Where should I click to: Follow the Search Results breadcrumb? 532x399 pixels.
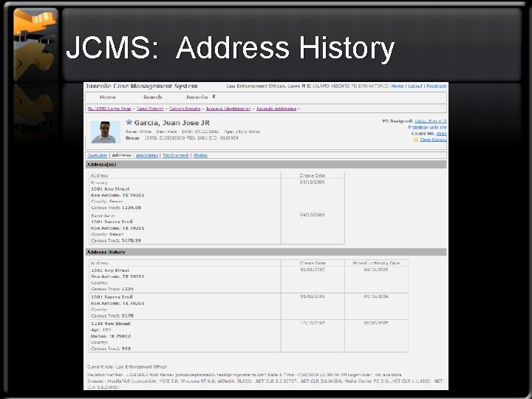[x=185, y=109]
